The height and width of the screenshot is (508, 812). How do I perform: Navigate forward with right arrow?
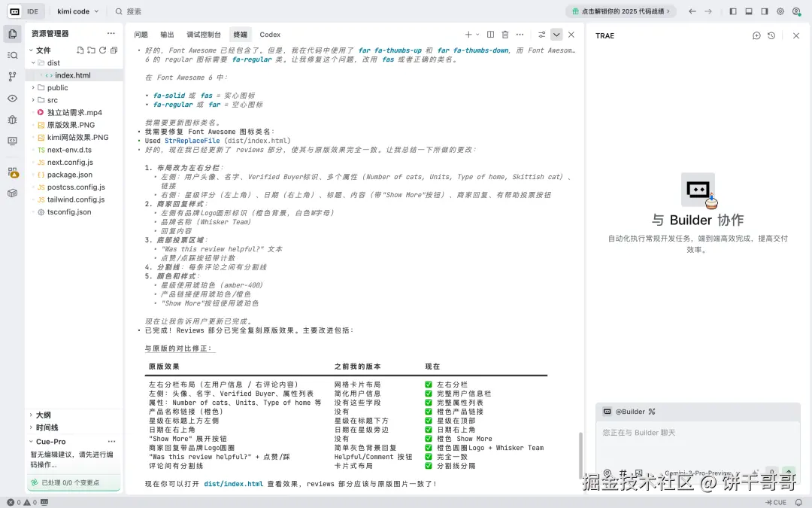708,11
